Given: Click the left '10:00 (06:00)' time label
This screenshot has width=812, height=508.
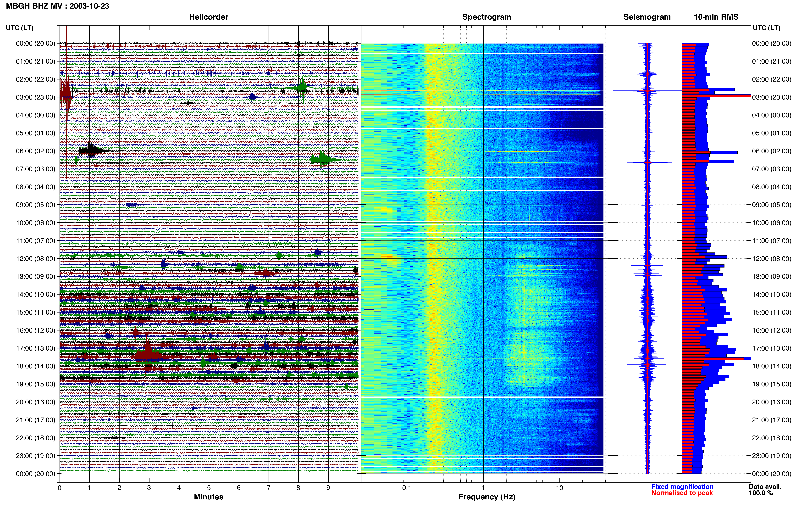Looking at the screenshot, I should tap(35, 223).
